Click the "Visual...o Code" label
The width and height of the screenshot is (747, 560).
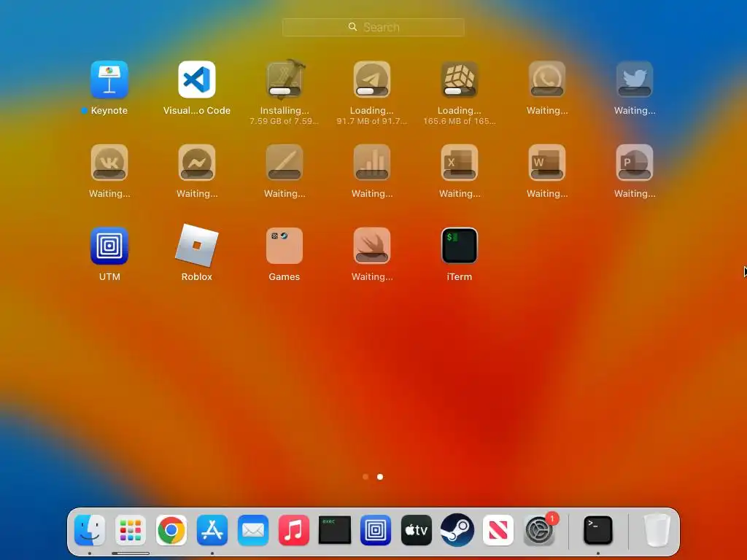[x=197, y=111]
